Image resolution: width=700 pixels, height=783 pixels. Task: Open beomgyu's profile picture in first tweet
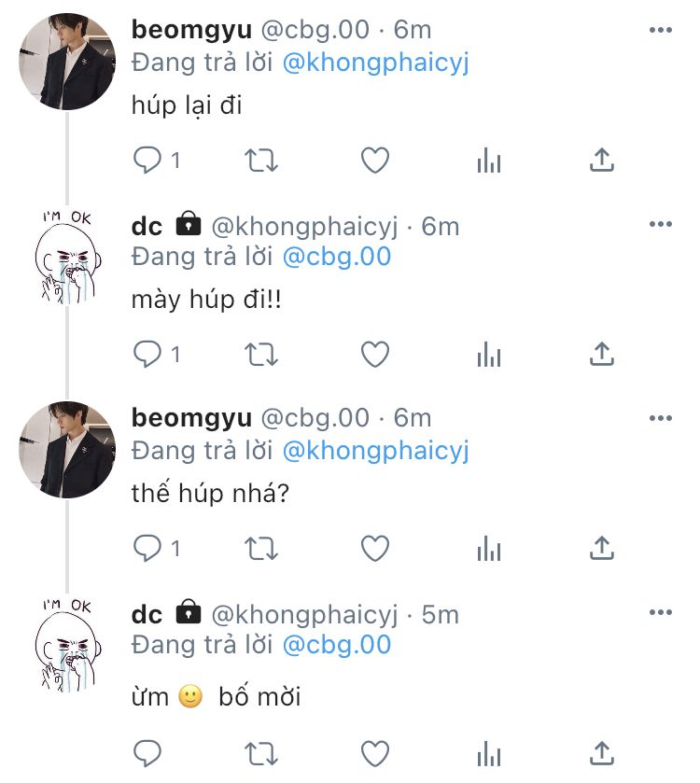(x=67, y=62)
